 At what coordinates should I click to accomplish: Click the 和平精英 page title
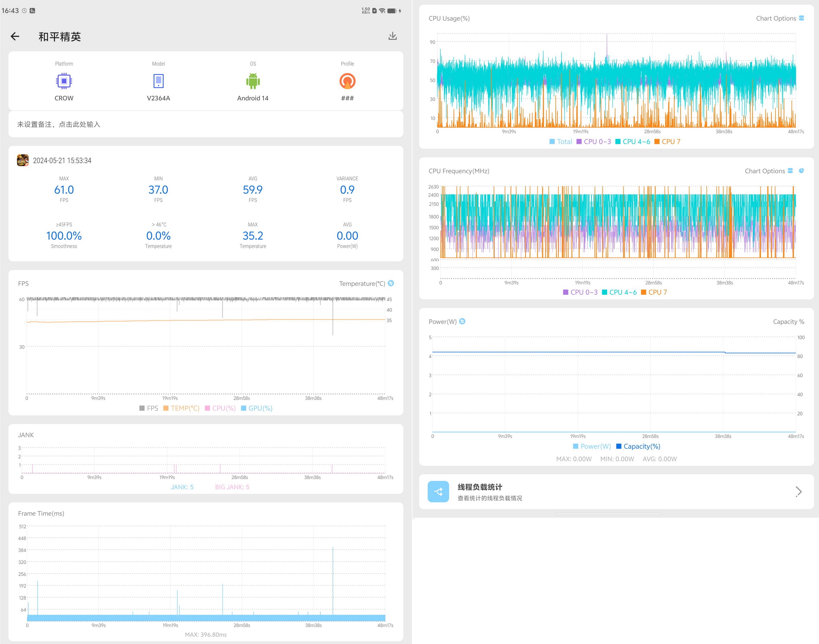(x=59, y=37)
